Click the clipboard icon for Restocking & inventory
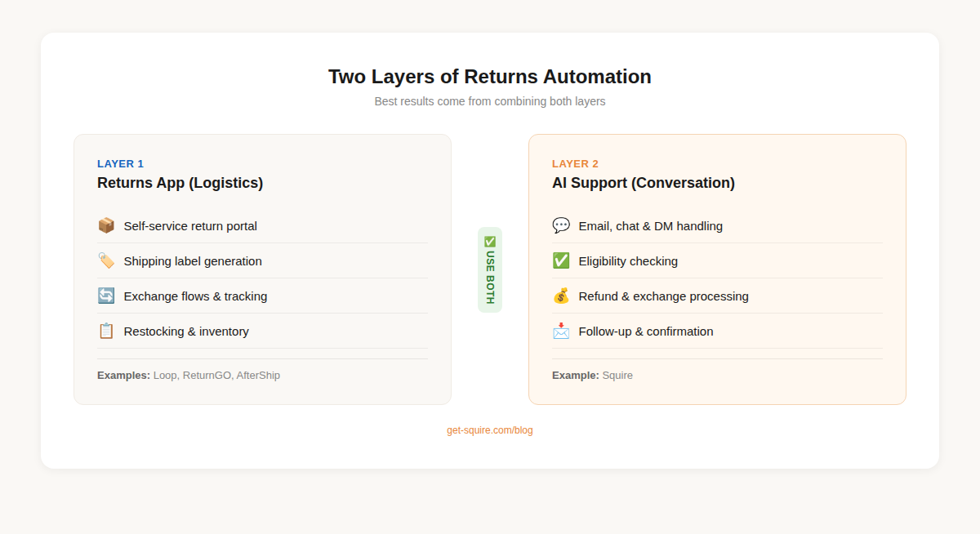The width and height of the screenshot is (980, 534). click(106, 331)
